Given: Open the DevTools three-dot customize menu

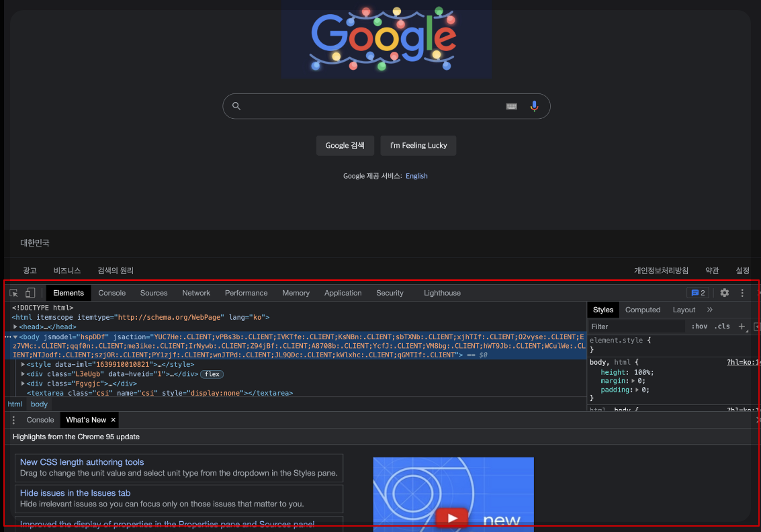Looking at the screenshot, I should click(742, 293).
